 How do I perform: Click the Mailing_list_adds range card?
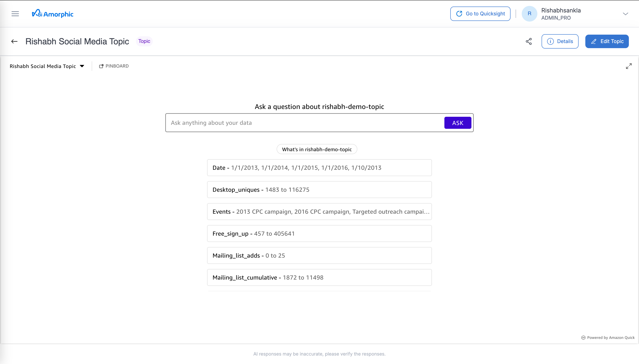(x=319, y=255)
